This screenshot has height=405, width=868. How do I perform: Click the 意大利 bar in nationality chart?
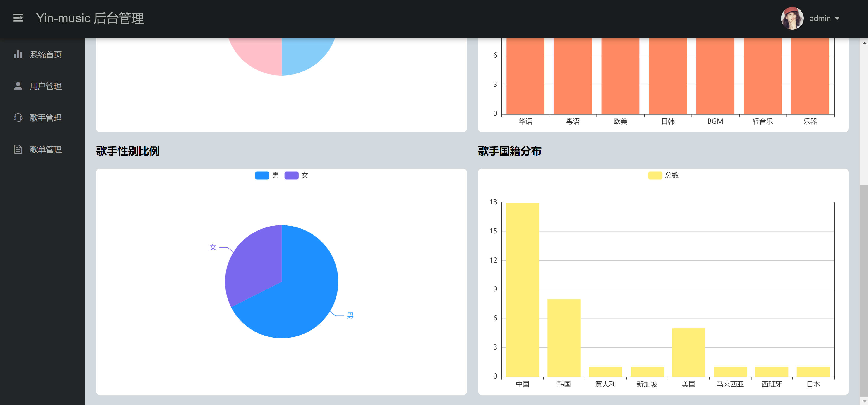(606, 372)
